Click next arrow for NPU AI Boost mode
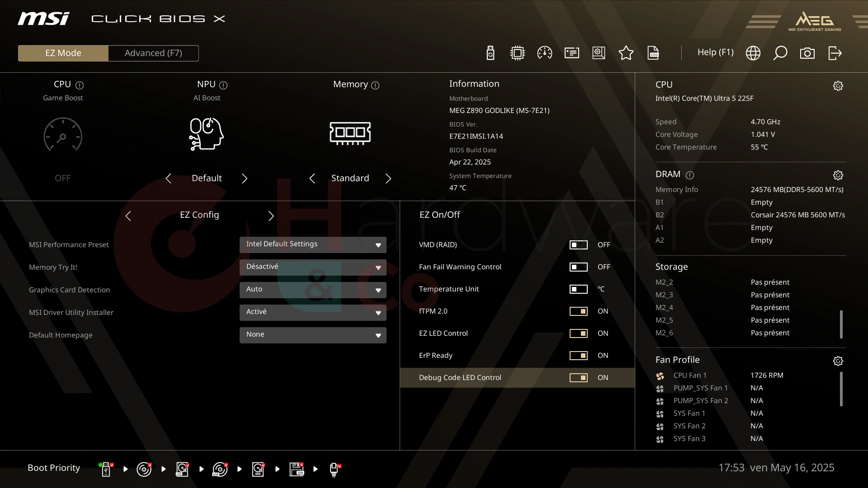The width and height of the screenshot is (868, 488). [x=245, y=178]
